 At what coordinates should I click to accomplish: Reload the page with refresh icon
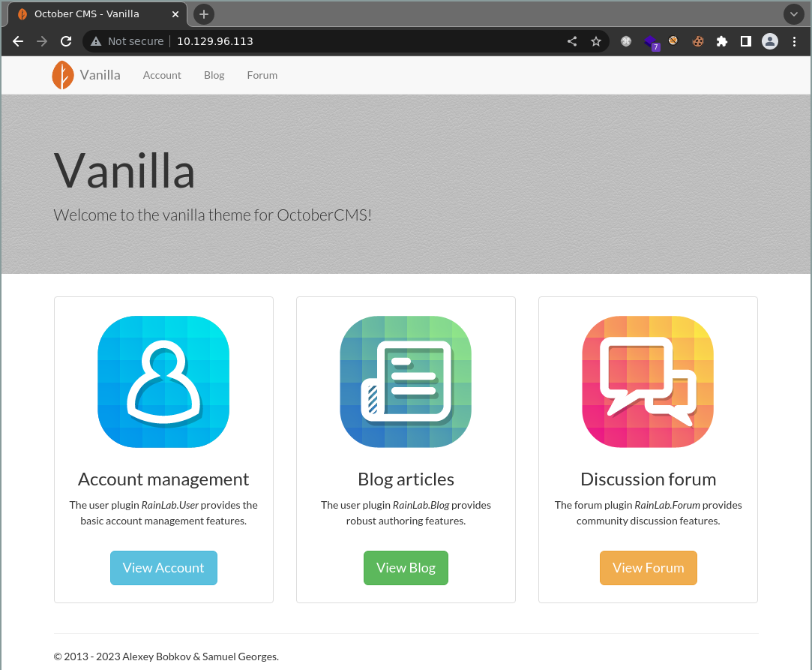(66, 41)
